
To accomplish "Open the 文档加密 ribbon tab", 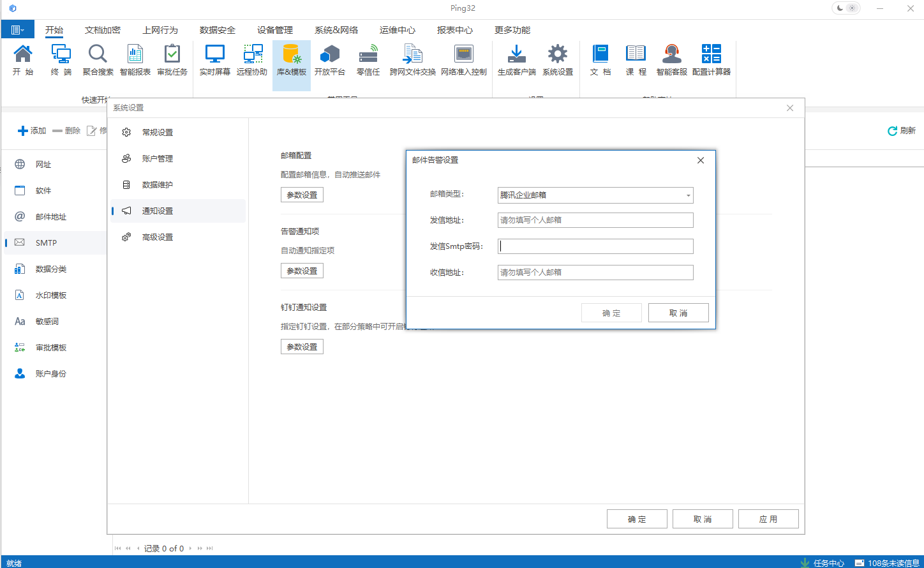I will pos(103,29).
